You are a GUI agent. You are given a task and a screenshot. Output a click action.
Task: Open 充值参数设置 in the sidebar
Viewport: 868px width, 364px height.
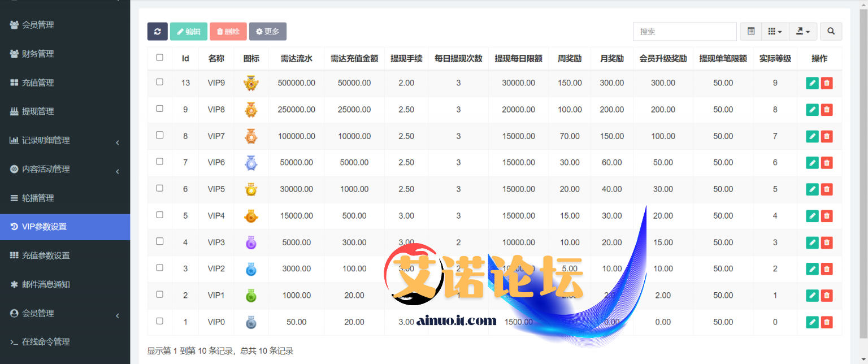[x=46, y=255]
